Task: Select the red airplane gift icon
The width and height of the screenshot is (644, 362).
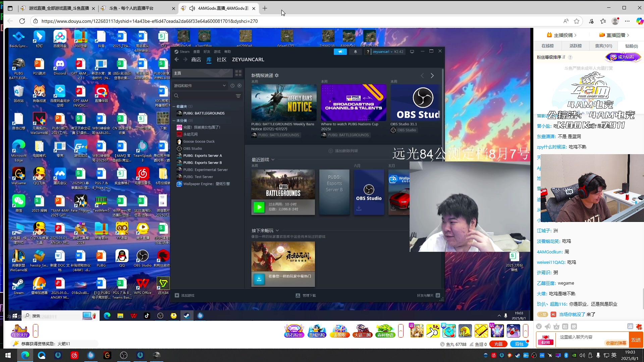Action: pos(513,331)
